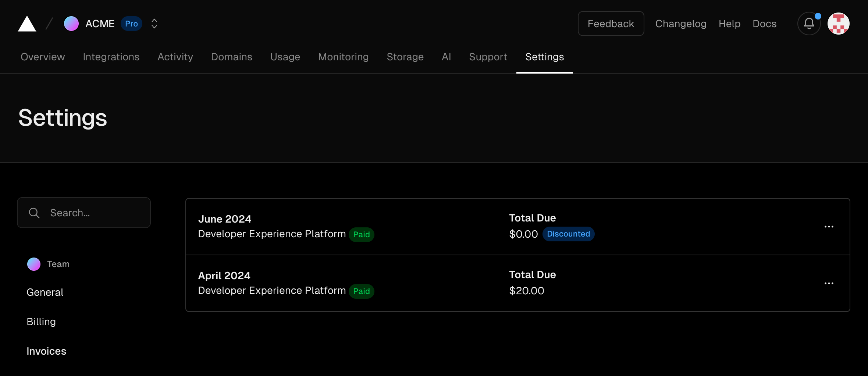Screen dimensions: 868x376
Task: Click the search magnifier icon
Action: click(x=34, y=213)
